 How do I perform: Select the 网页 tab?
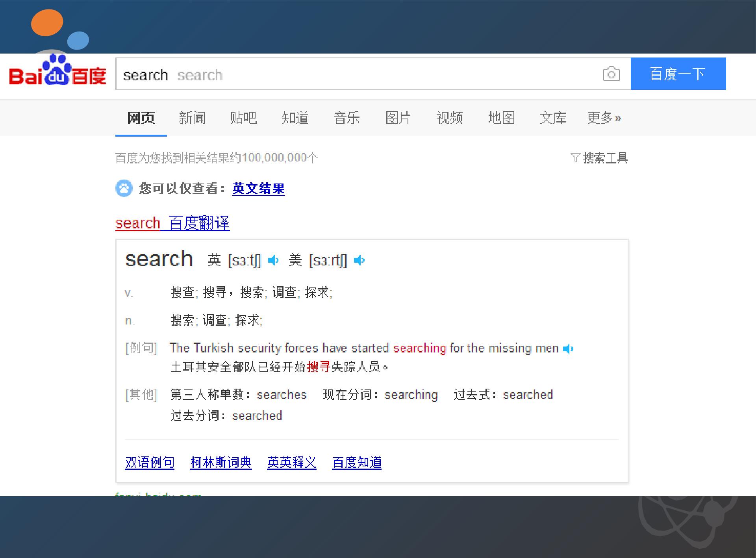pyautogui.click(x=141, y=118)
